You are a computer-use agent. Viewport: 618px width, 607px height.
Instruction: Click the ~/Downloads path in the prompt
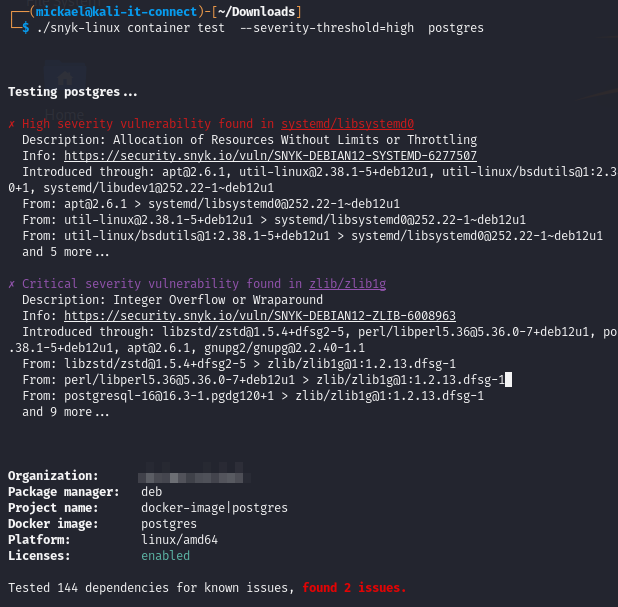[x=263, y=11]
